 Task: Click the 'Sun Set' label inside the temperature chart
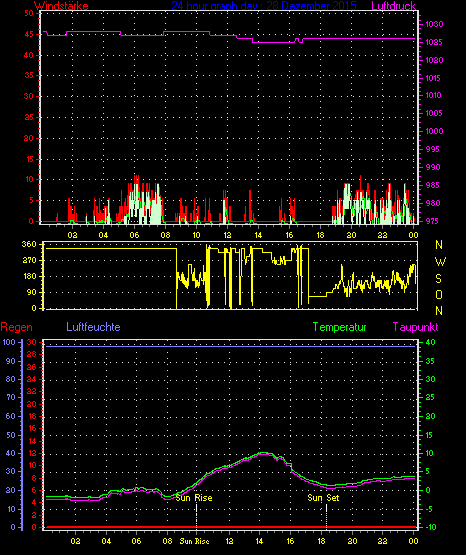[323, 498]
